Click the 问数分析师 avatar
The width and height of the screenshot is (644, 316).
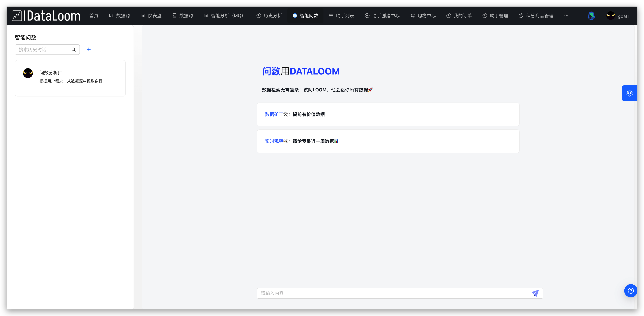tap(28, 73)
